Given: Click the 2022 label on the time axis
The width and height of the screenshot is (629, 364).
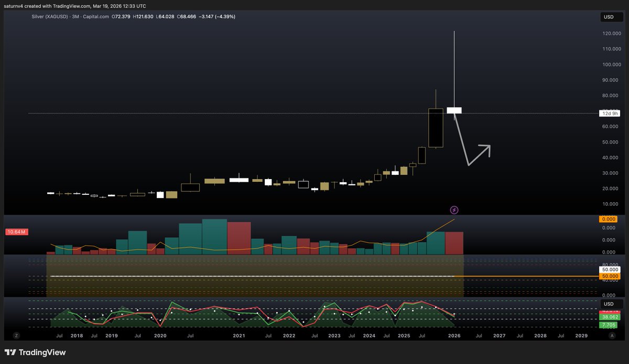Looking at the screenshot, I should pos(289,335).
